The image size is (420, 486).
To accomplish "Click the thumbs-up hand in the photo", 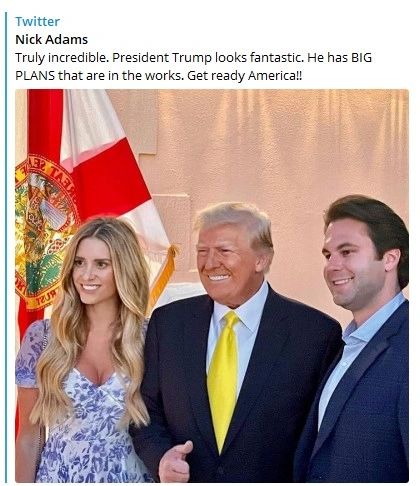I will click(x=175, y=462).
